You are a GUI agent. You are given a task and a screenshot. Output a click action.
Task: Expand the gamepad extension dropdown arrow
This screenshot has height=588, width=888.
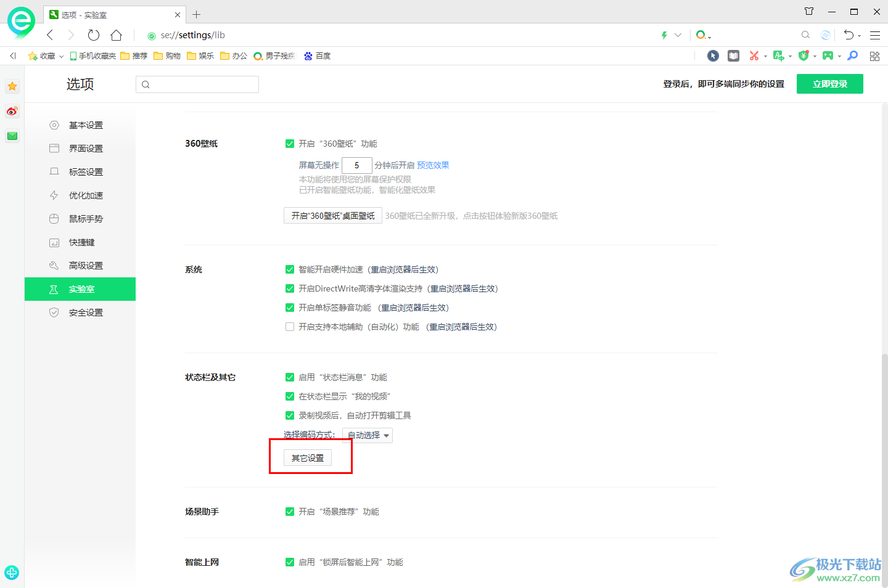point(839,57)
